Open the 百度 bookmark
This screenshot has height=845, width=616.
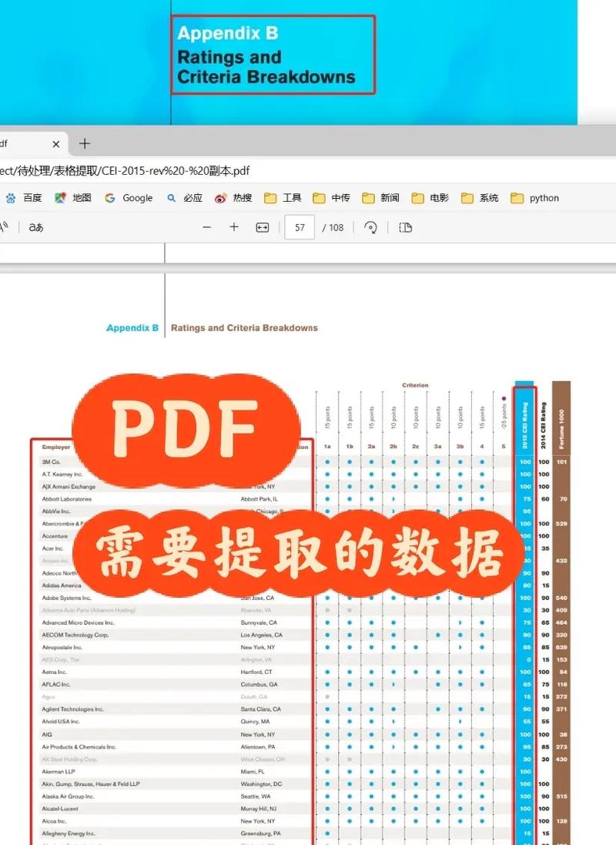click(x=24, y=198)
